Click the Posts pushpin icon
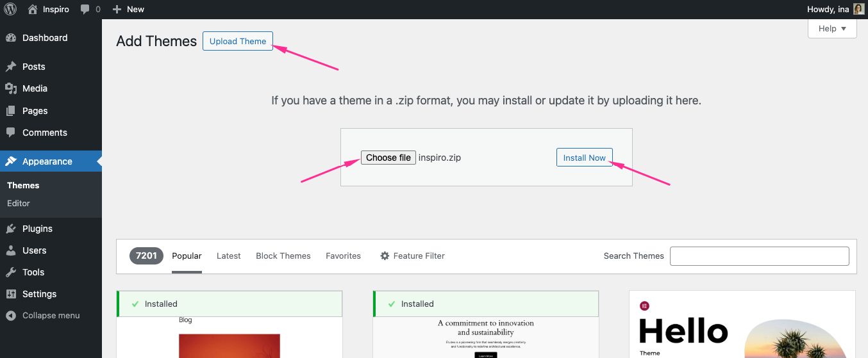Screen dimensions: 868x358 click(x=11, y=67)
